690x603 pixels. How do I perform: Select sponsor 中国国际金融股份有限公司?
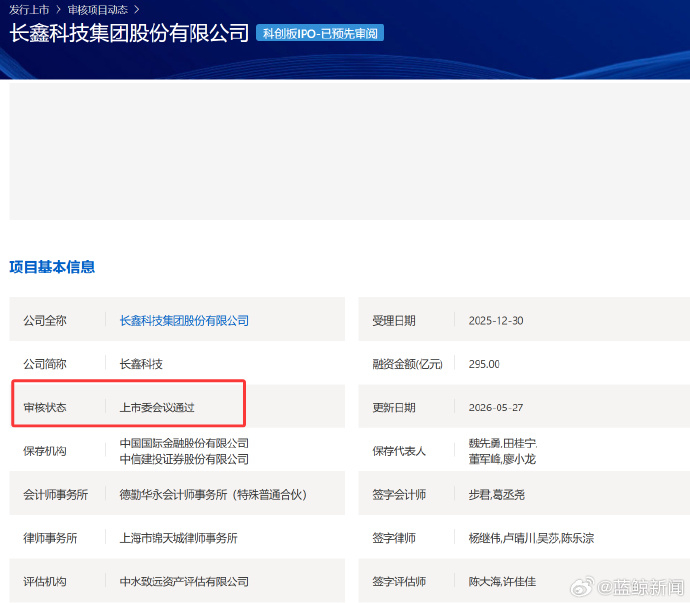(x=184, y=443)
